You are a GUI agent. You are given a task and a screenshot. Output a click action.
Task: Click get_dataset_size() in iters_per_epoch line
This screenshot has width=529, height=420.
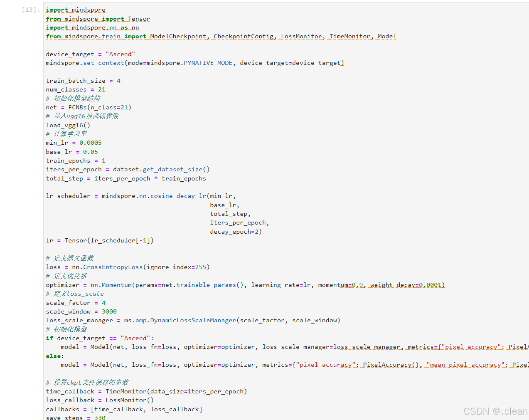pos(176,169)
